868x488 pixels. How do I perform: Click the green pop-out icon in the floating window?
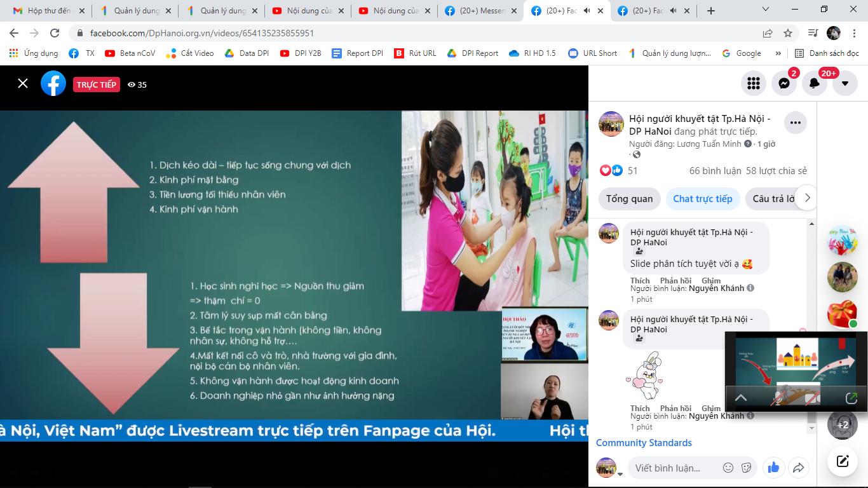pyautogui.click(x=851, y=398)
